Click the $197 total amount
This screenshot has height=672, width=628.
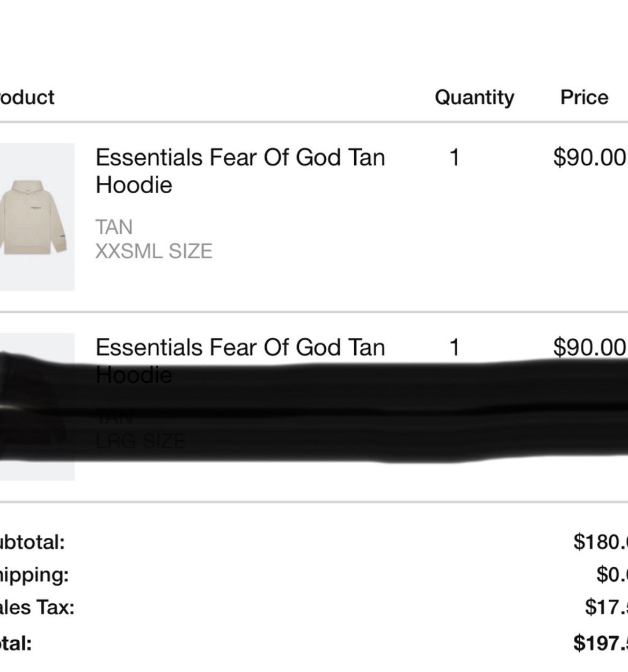click(x=601, y=642)
